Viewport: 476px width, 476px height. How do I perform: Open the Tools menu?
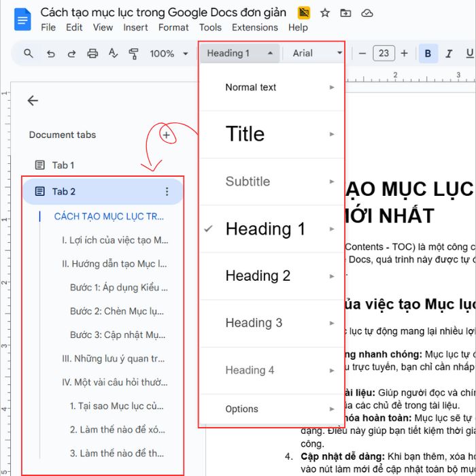pyautogui.click(x=210, y=28)
